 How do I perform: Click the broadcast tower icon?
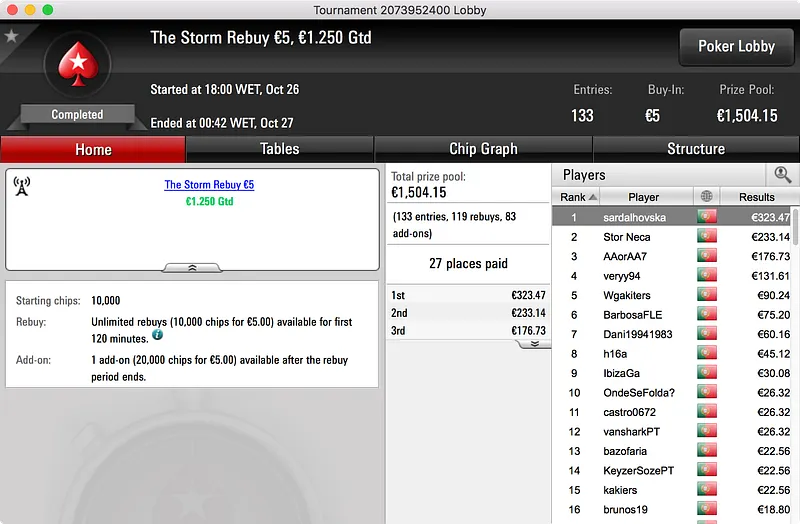pyautogui.click(x=21, y=186)
